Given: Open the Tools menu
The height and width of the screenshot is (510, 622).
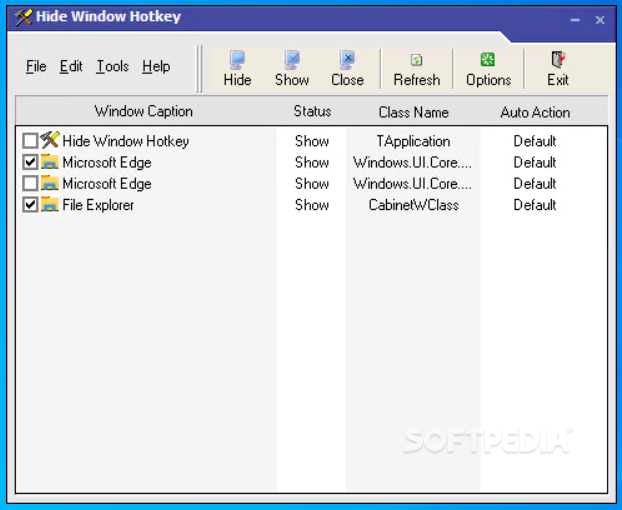Looking at the screenshot, I should click(x=113, y=66).
